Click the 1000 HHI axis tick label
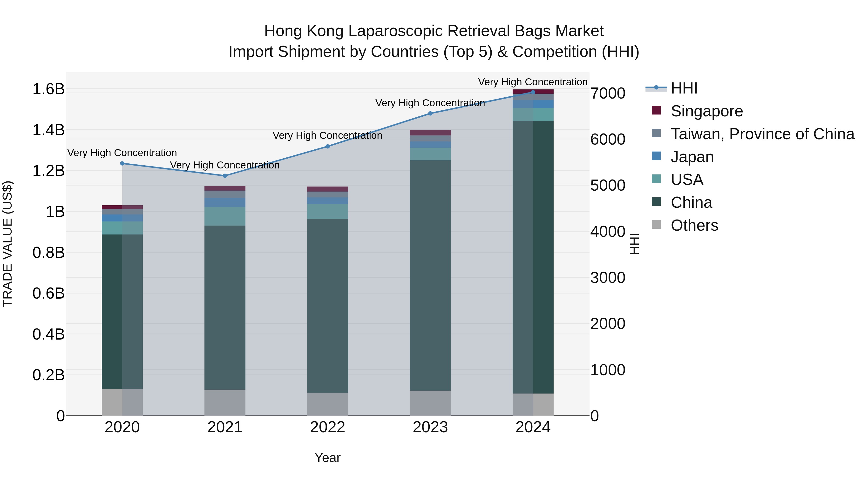Viewport: 868px width, 488px height. click(608, 370)
